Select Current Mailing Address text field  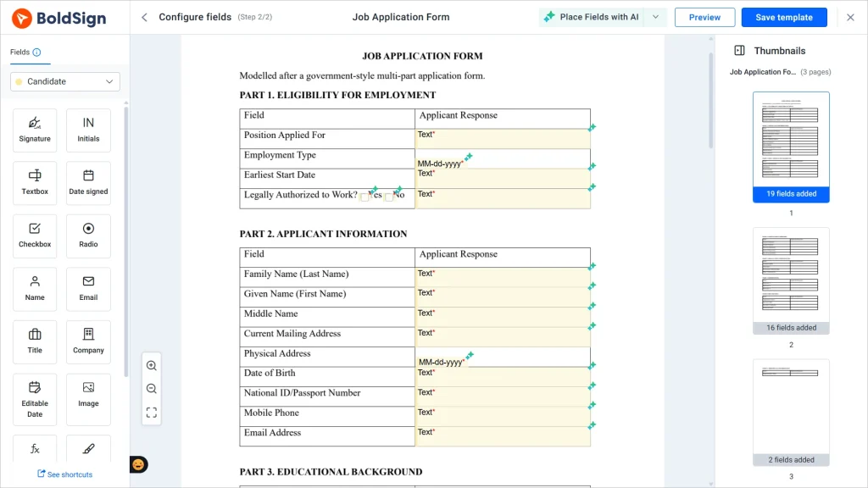(x=503, y=337)
